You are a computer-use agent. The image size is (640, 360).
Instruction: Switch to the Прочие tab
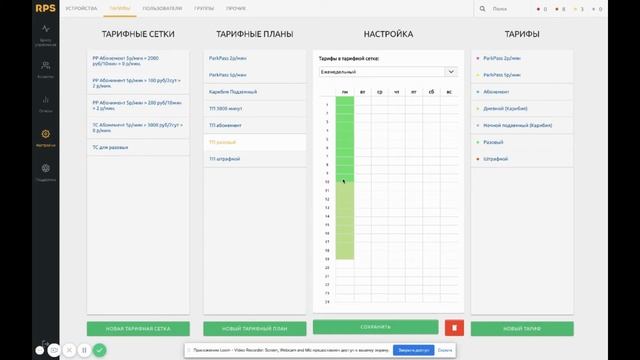[236, 8]
